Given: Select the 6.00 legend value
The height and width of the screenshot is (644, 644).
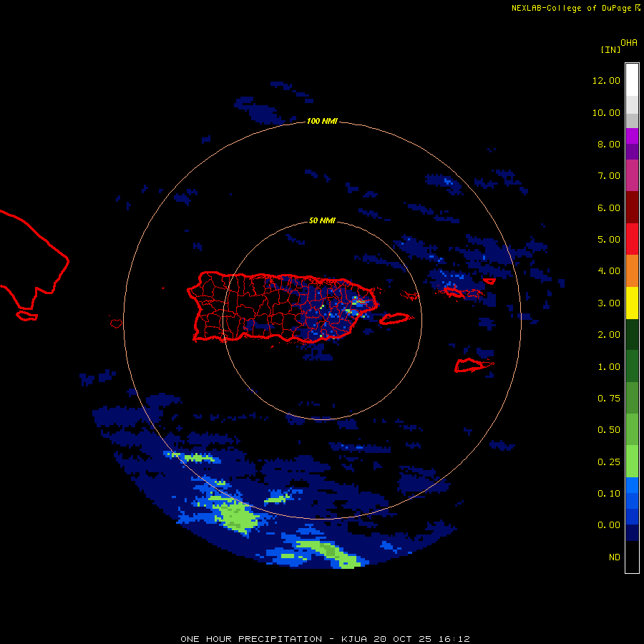Looking at the screenshot, I should coord(609,208).
